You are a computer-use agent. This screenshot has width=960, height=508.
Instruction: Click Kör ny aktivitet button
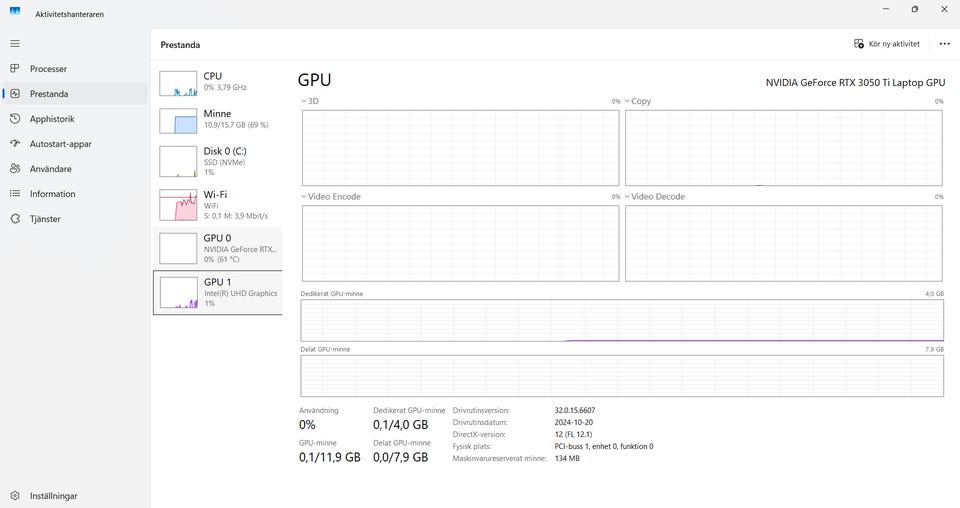(887, 44)
